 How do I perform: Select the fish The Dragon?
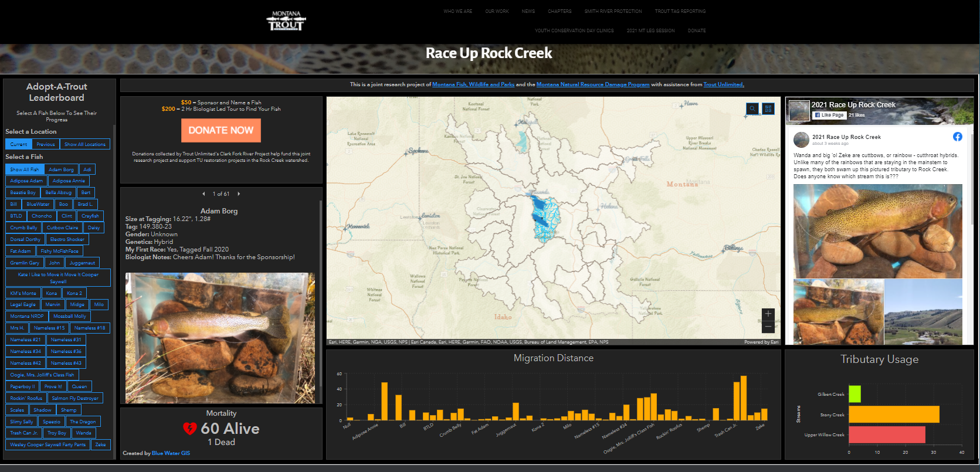[x=83, y=422]
